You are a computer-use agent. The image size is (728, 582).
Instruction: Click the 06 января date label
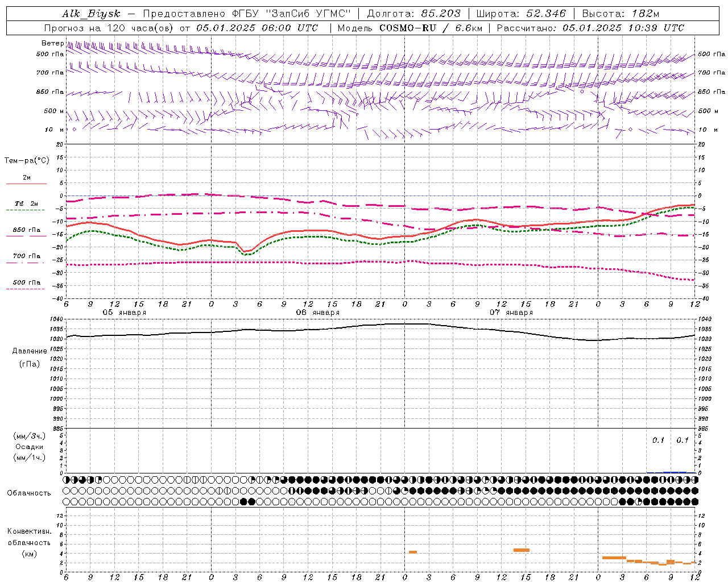[x=317, y=313]
